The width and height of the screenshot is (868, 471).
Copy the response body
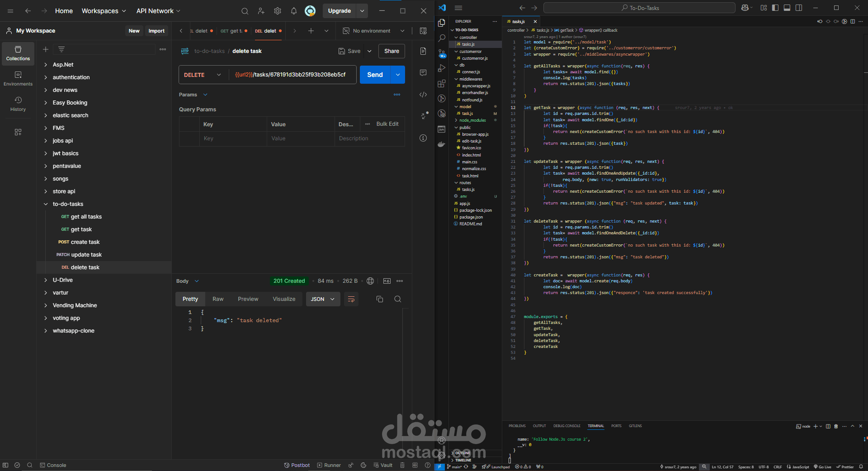tap(380, 299)
